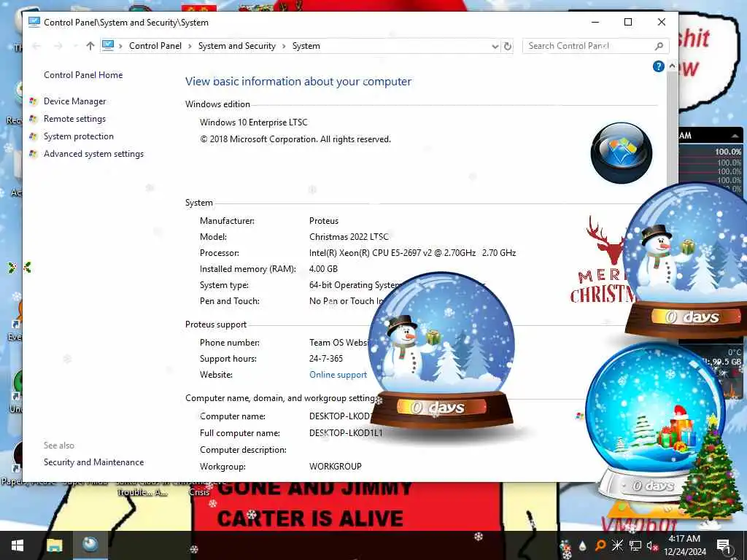Go to Control Panel Home

[x=83, y=75]
